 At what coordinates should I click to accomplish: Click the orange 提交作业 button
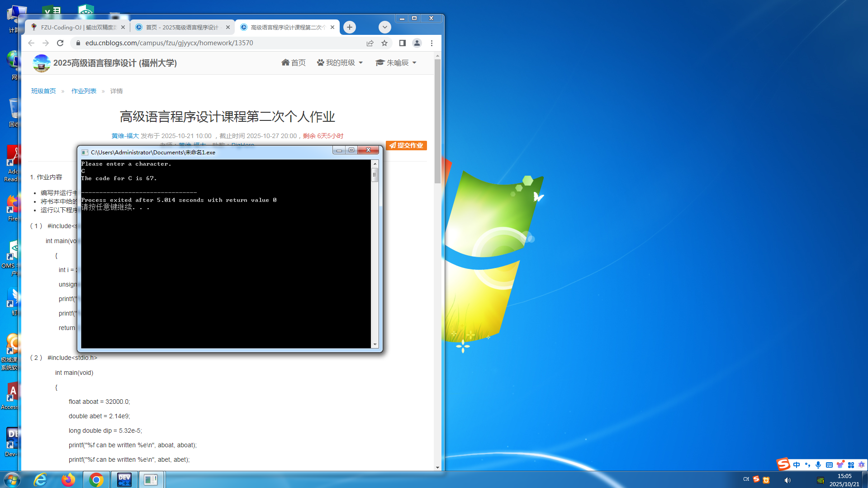(x=406, y=145)
